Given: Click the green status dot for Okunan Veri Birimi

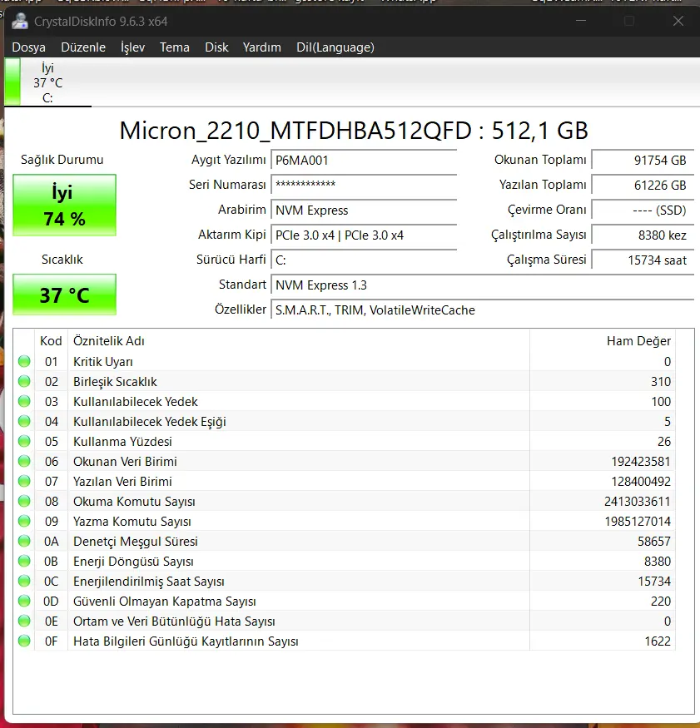Looking at the screenshot, I should [x=24, y=461].
